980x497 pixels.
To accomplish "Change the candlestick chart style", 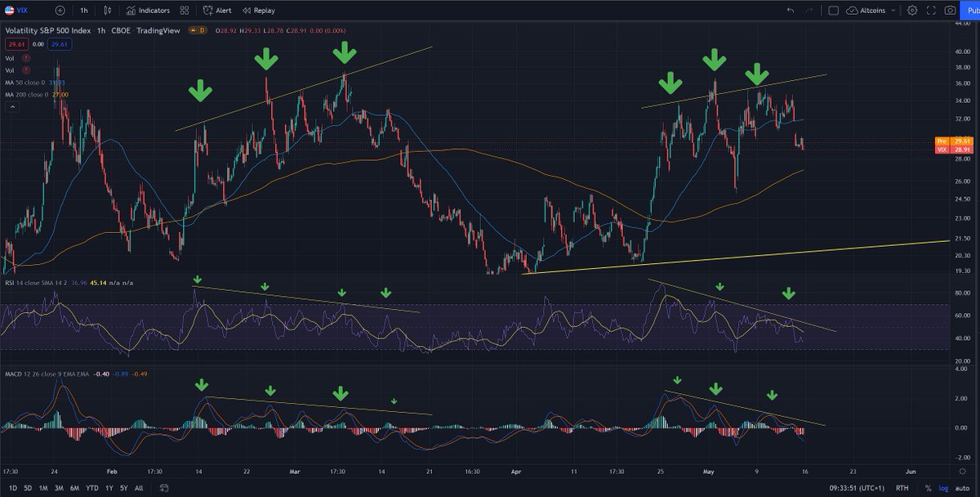I will tap(108, 11).
